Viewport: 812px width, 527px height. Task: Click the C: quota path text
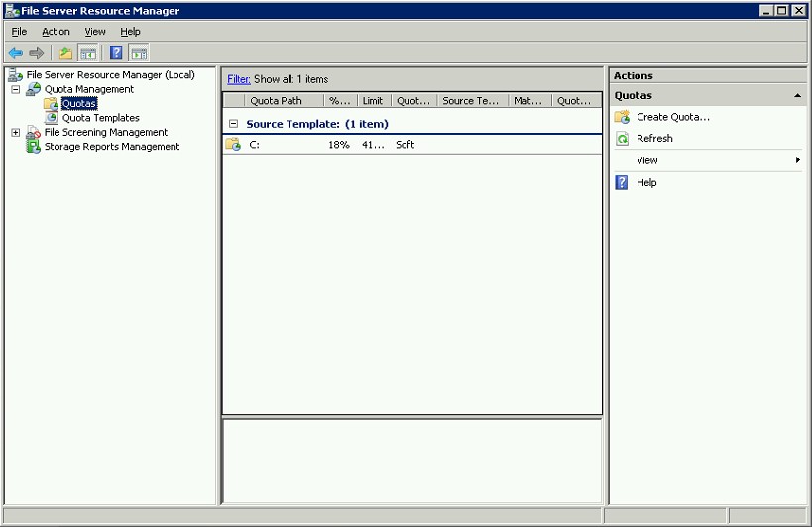254,145
